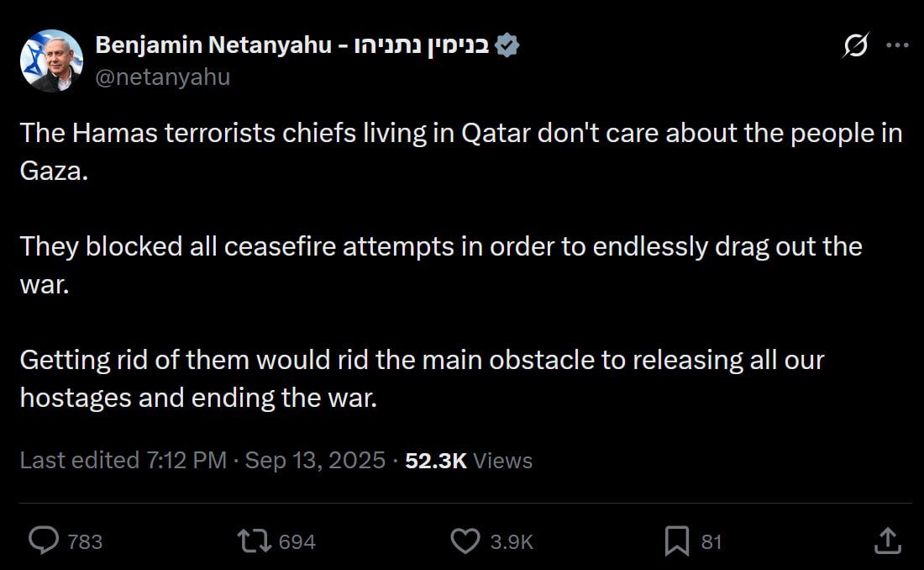The width and height of the screenshot is (924, 570).
Task: Open the 52.3K Views analytics
Action: 468,461
